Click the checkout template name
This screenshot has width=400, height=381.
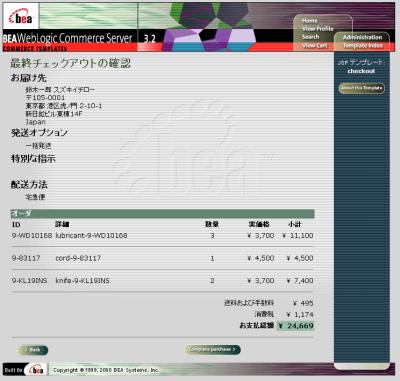point(361,71)
